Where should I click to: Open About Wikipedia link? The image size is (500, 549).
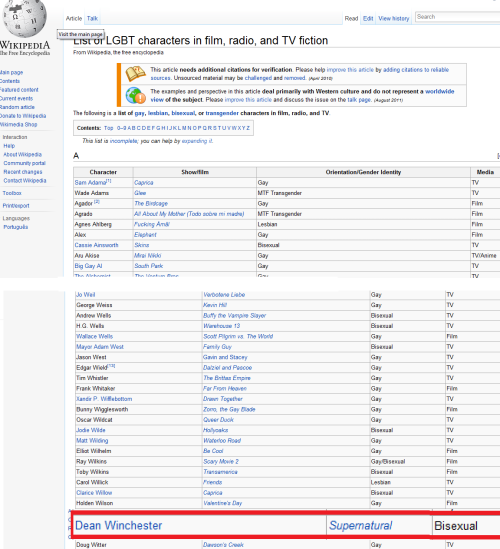tap(22, 155)
